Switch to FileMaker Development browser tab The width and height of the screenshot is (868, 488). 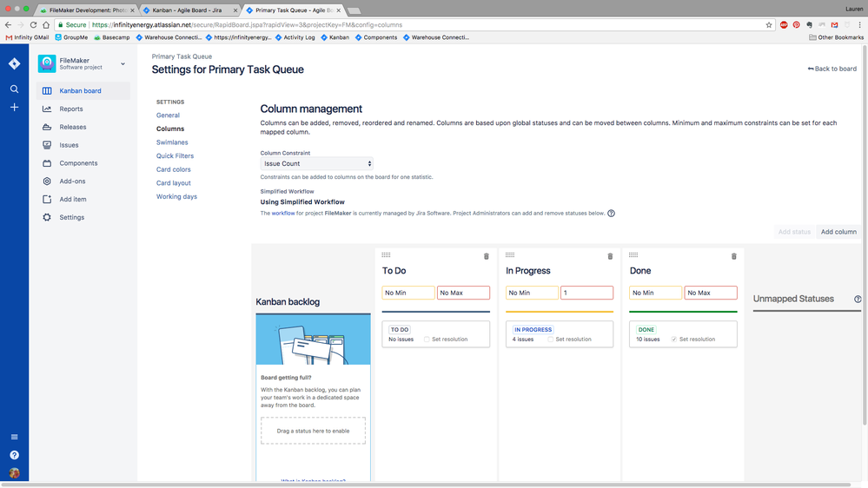point(88,10)
